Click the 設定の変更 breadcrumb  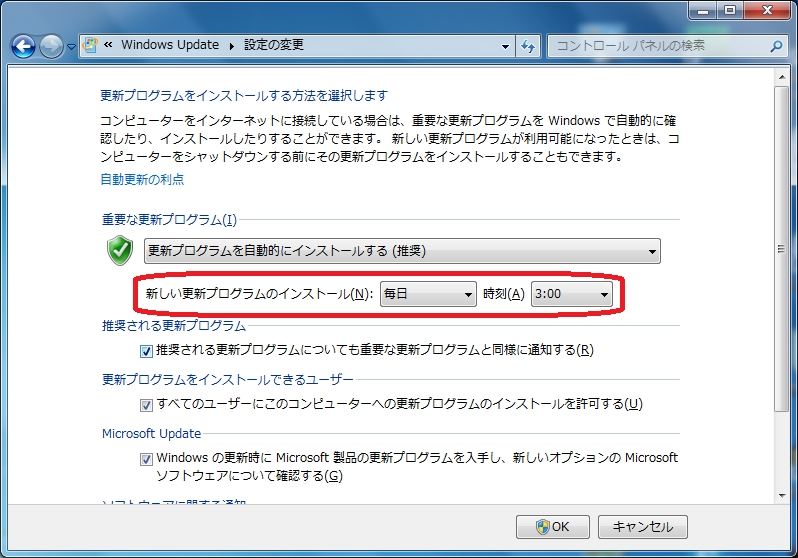pyautogui.click(x=274, y=45)
